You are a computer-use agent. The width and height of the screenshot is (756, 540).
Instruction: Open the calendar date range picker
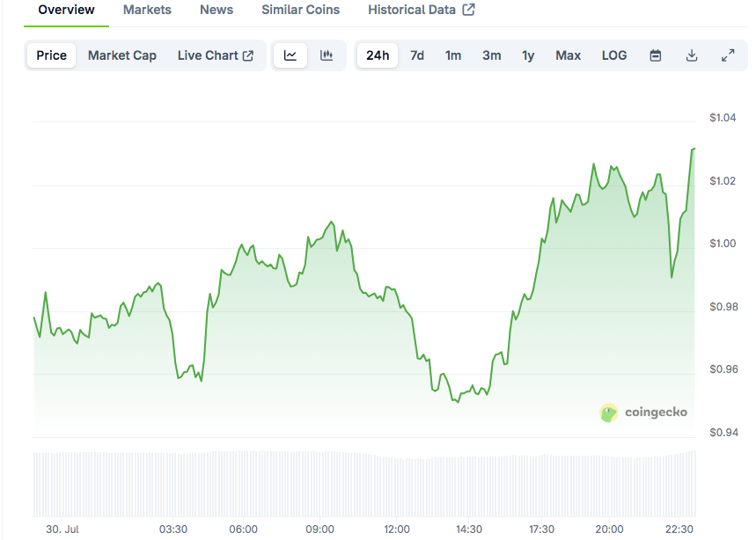(x=656, y=55)
